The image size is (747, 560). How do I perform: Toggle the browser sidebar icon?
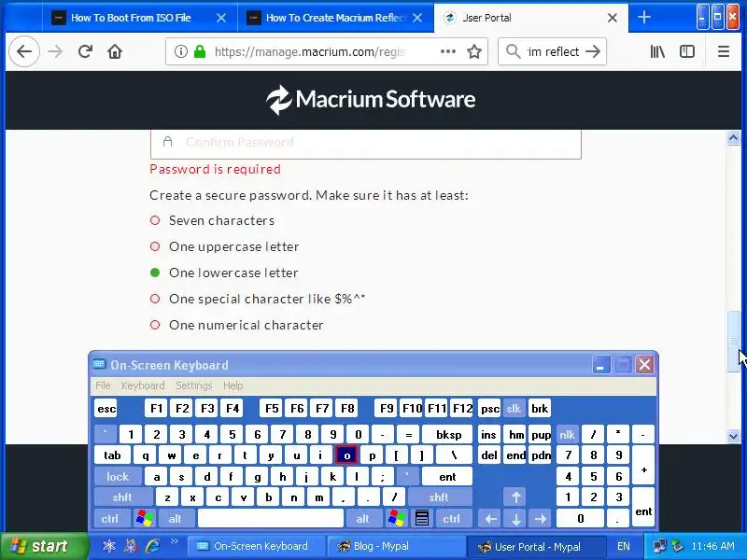pyautogui.click(x=687, y=51)
